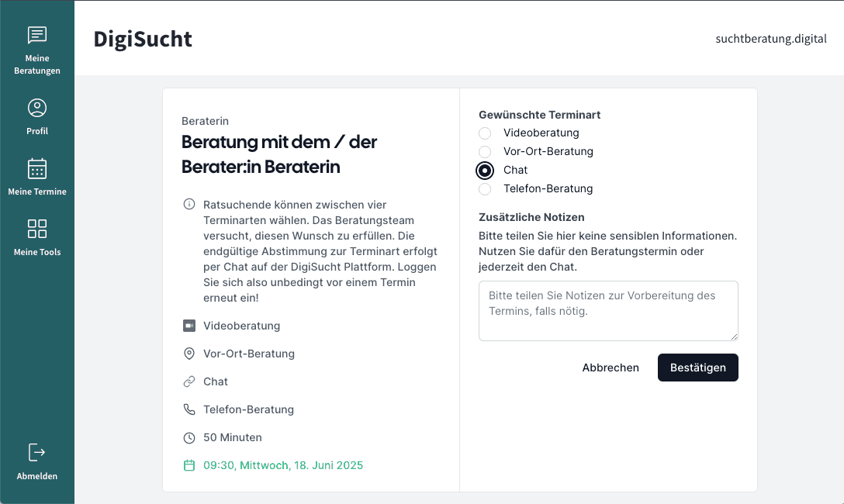
Task: Select the Telefon-Beratung radio option
Action: [485, 188]
